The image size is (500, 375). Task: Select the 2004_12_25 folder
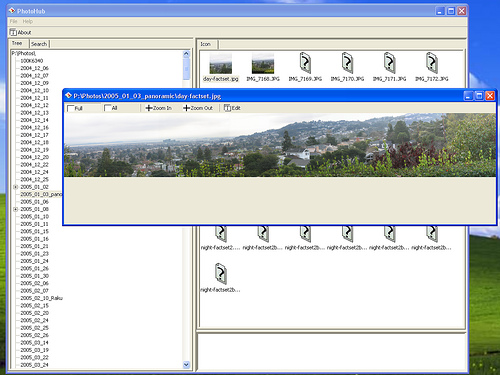(34, 179)
